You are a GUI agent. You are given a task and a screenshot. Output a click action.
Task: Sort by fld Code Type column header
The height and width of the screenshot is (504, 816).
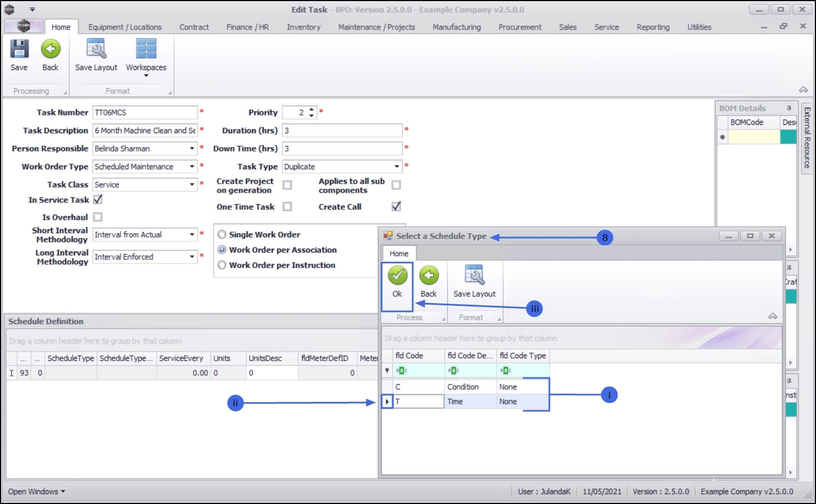[523, 356]
